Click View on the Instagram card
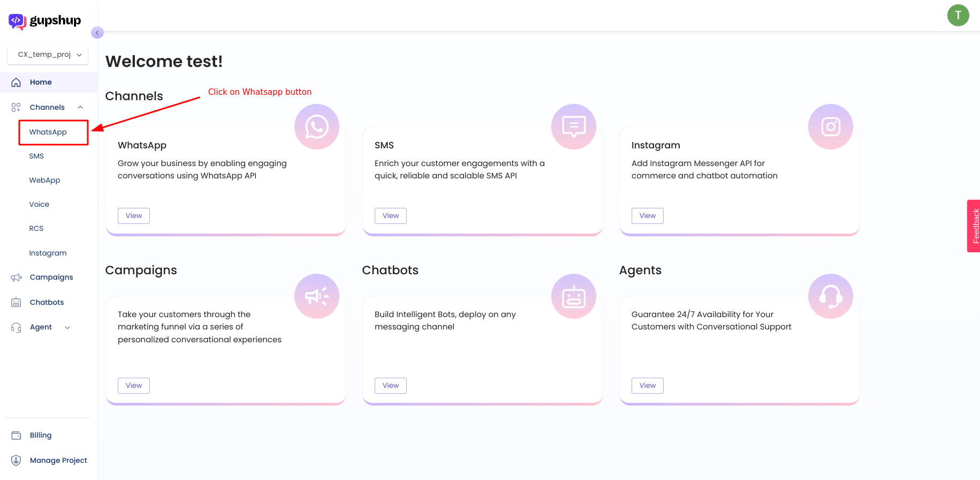980x480 pixels. click(648, 216)
